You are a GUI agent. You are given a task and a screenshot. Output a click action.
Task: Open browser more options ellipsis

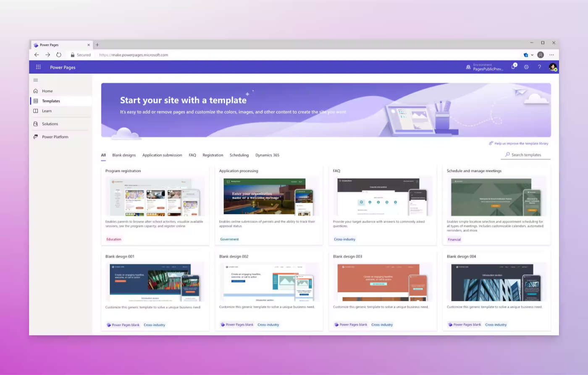click(551, 55)
